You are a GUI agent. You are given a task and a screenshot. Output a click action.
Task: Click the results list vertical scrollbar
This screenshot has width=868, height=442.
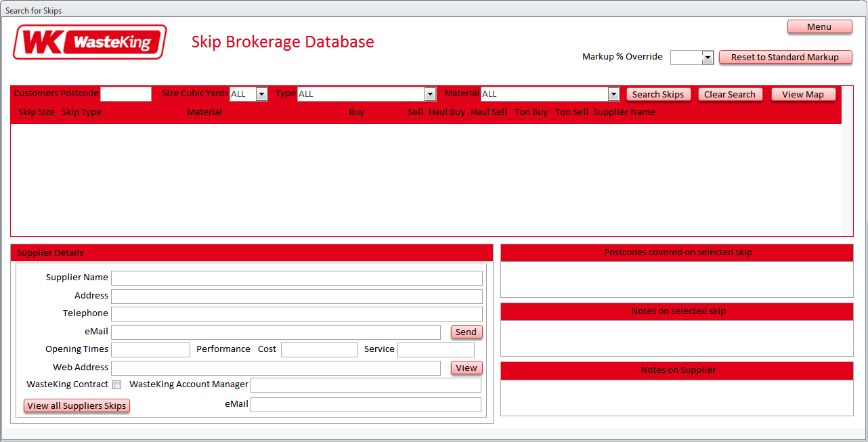point(847,161)
